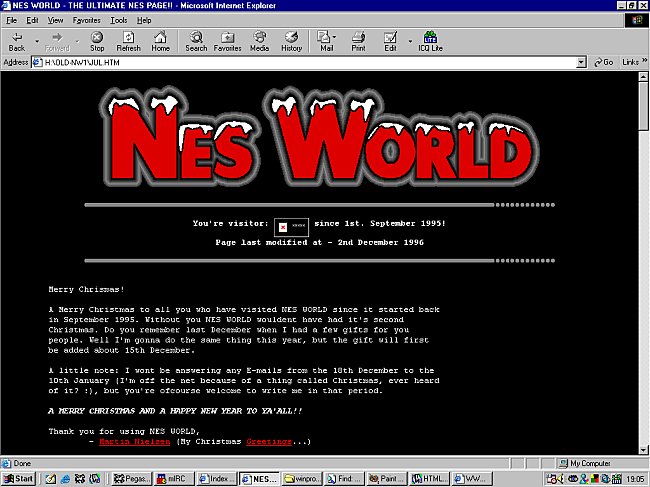Click the Go button
This screenshot has height=487, width=650.
pyautogui.click(x=602, y=62)
